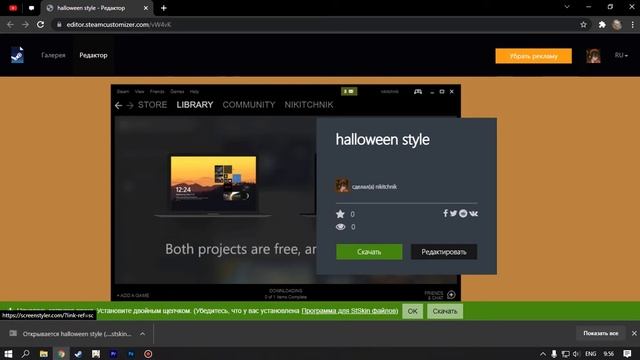Click the microphone tray icon
The image size is (640, 360).
(554, 354)
